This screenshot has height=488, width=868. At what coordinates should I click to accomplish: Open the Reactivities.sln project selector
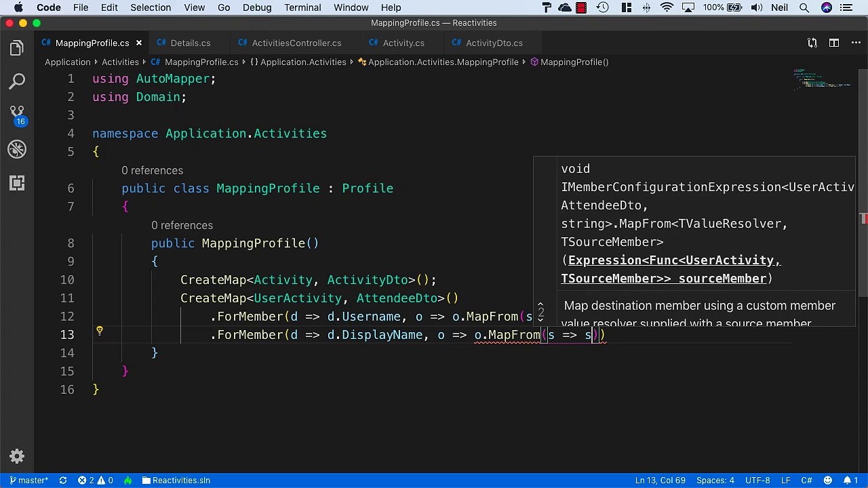(x=176, y=481)
